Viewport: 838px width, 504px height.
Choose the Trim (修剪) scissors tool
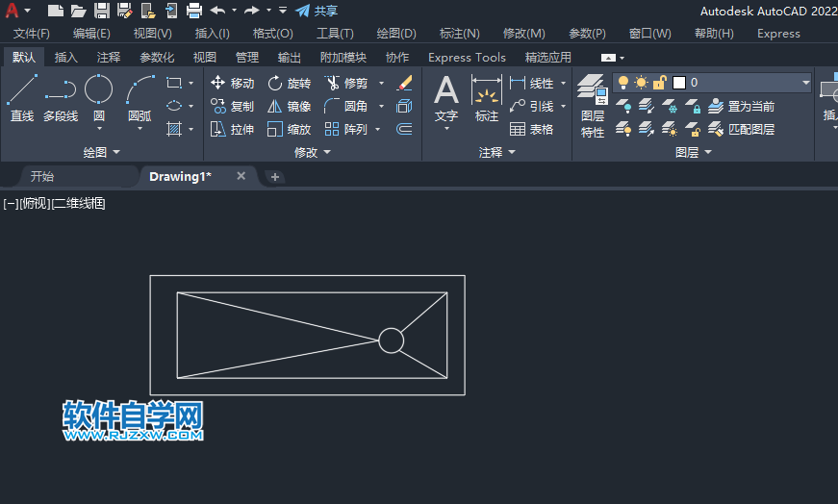pyautogui.click(x=332, y=84)
